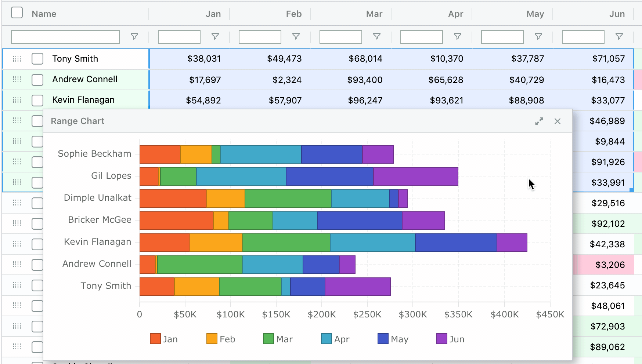Toggle the Feb series in the chart legend
Viewport: 642px width, 364px height.
(x=221, y=339)
